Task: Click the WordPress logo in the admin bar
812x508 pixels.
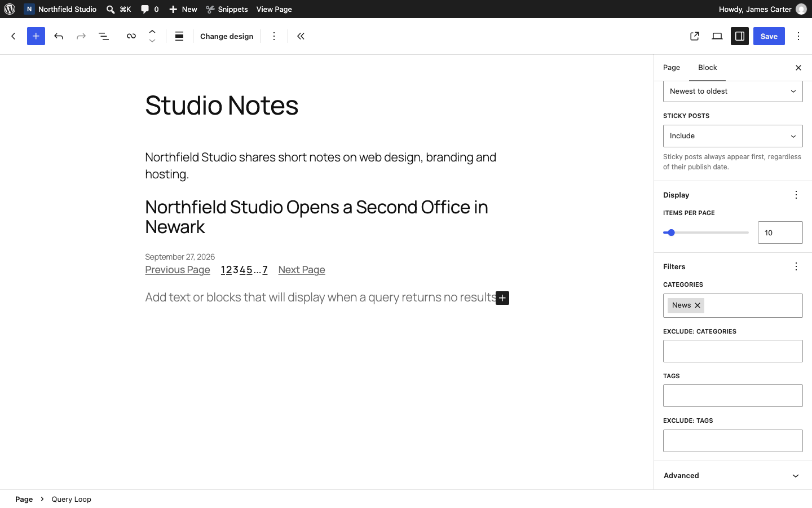Action: (10, 9)
